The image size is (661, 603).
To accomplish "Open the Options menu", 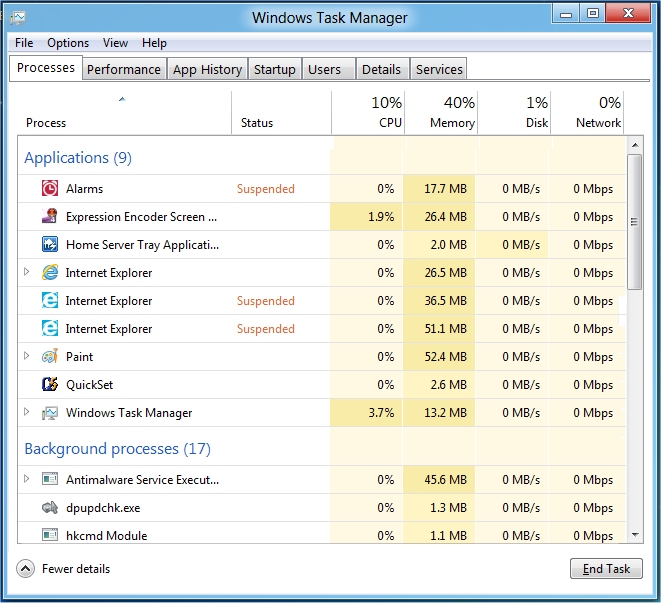I will tap(68, 43).
